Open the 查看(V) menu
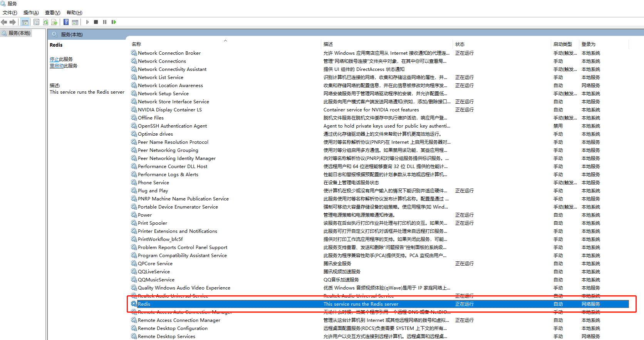 click(x=53, y=13)
